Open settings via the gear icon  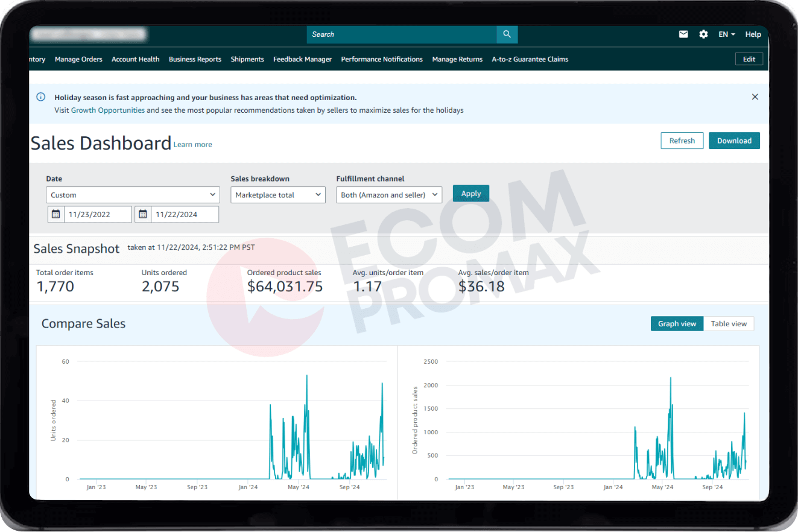pyautogui.click(x=703, y=34)
